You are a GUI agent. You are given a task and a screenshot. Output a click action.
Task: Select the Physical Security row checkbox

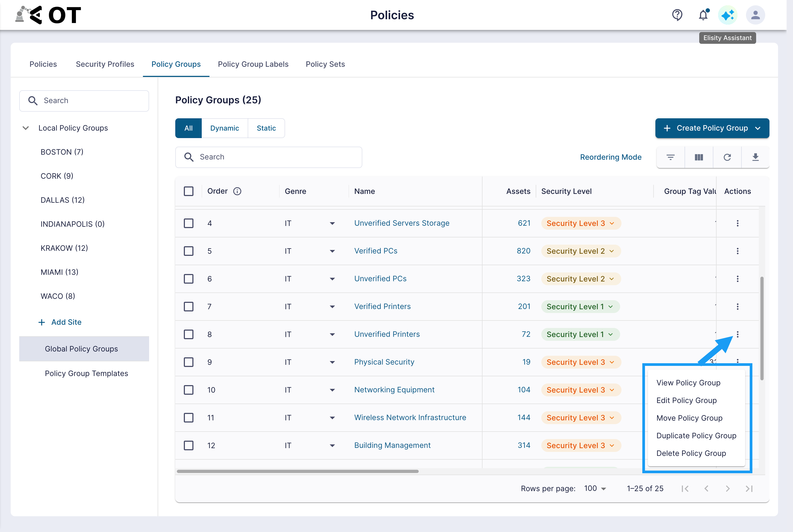point(189,362)
